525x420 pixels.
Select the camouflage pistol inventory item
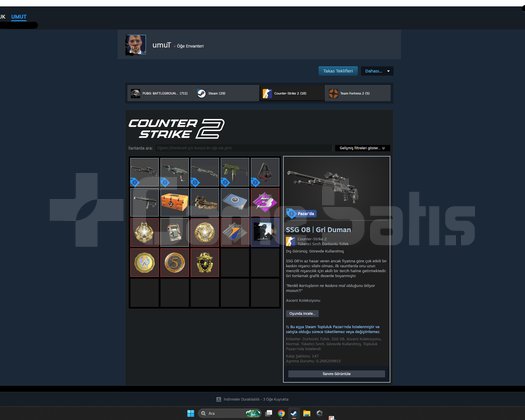click(205, 202)
